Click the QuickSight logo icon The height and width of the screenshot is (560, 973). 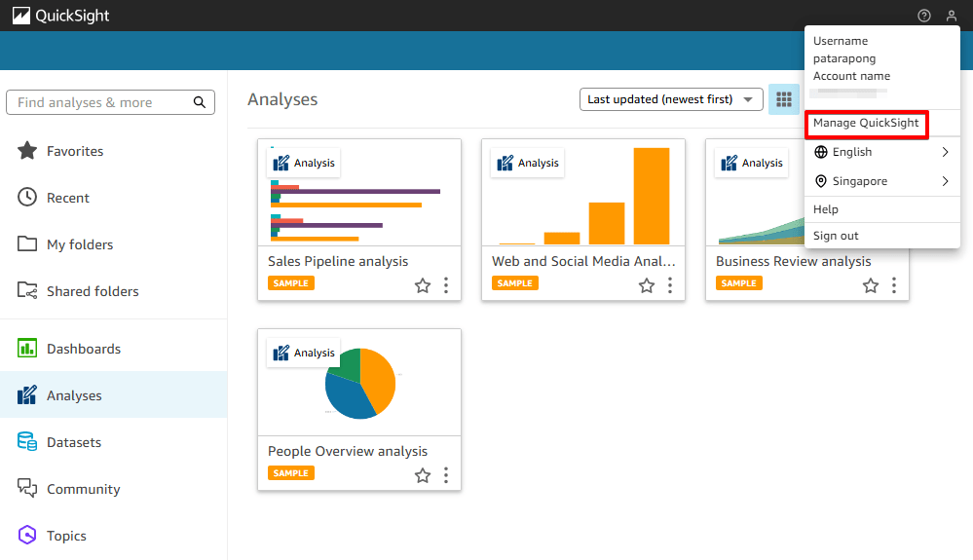[x=21, y=16]
